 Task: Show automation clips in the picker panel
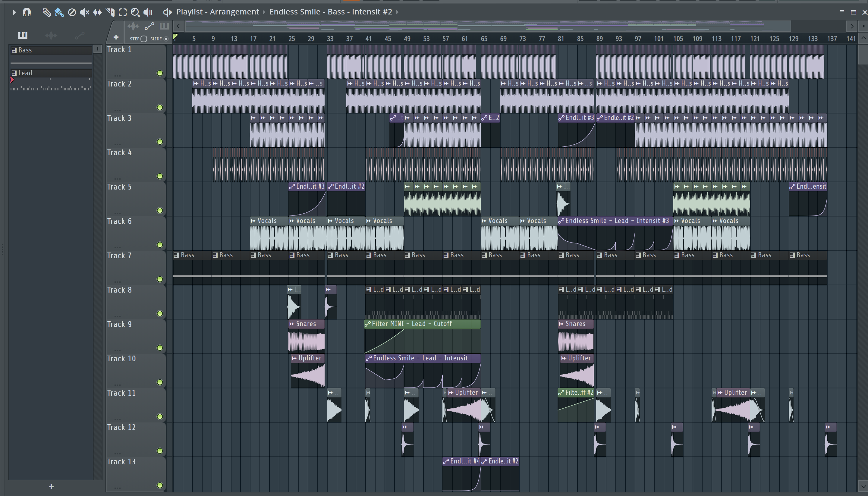tap(80, 36)
